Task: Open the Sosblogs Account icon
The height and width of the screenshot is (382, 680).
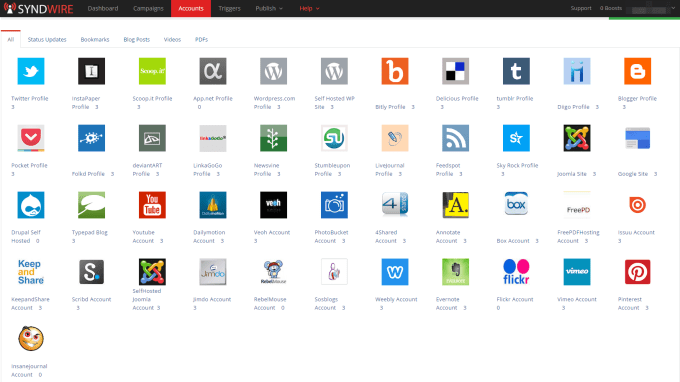Action: click(x=334, y=272)
